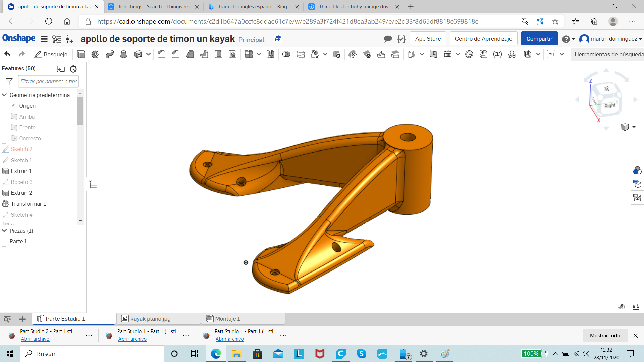The width and height of the screenshot is (644, 362).
Task: Open the Variable (x) tool
Action: click(497, 54)
